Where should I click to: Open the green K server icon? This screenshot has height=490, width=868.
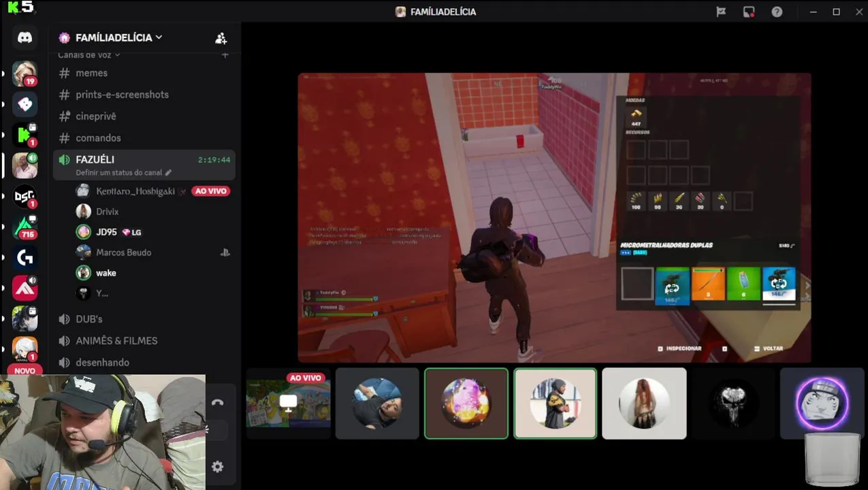coord(25,135)
